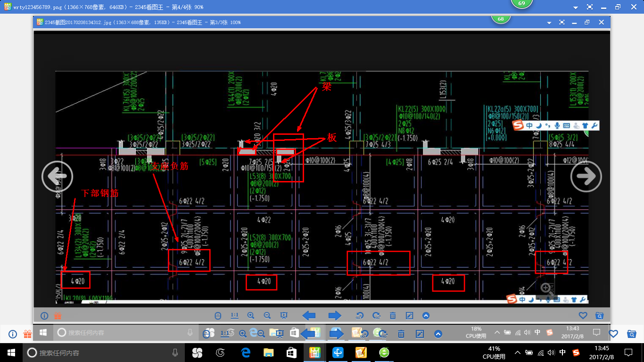Open the Windows Start menu on the black taskbar
644x362 pixels.
(x=11, y=353)
